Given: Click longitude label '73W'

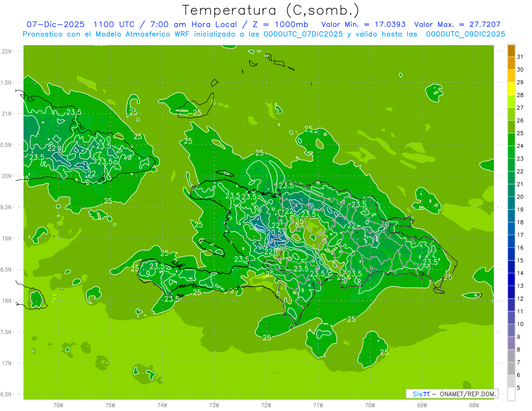Looking at the screenshot, I should [x=214, y=405].
